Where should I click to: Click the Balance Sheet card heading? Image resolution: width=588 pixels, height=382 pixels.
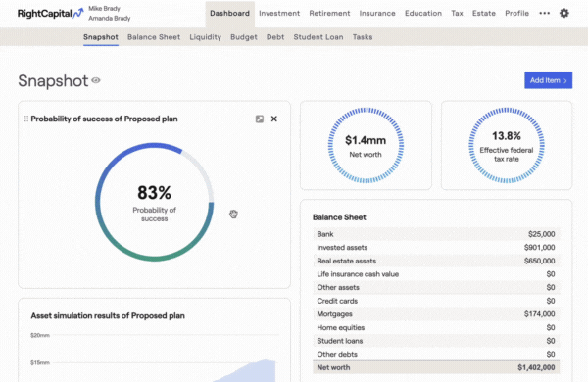(x=339, y=217)
